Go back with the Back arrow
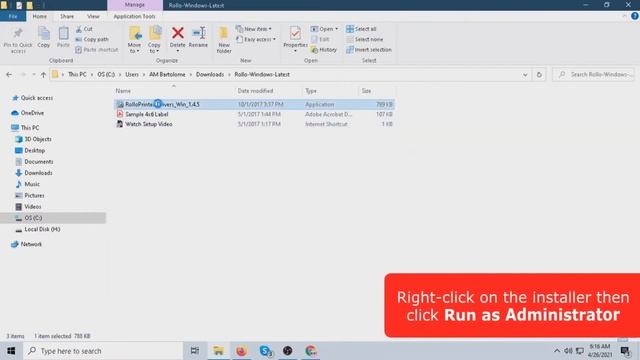 (9, 75)
